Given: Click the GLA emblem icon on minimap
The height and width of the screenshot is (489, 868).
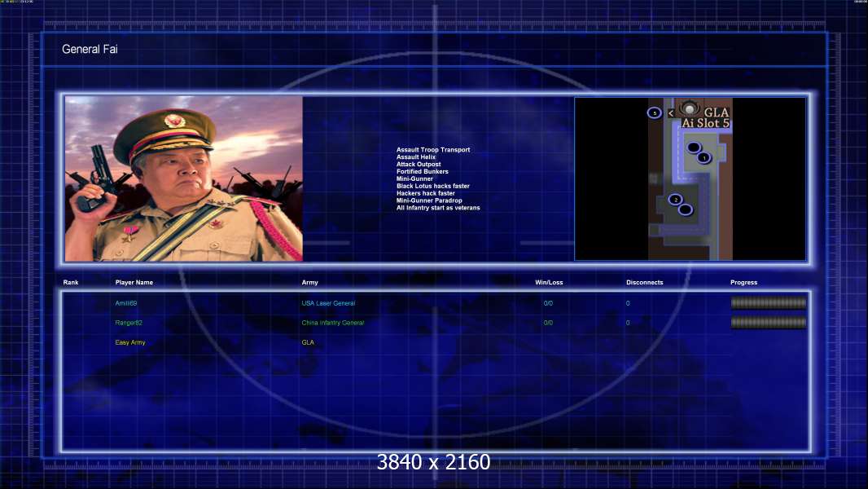Looking at the screenshot, I should tap(689, 108).
